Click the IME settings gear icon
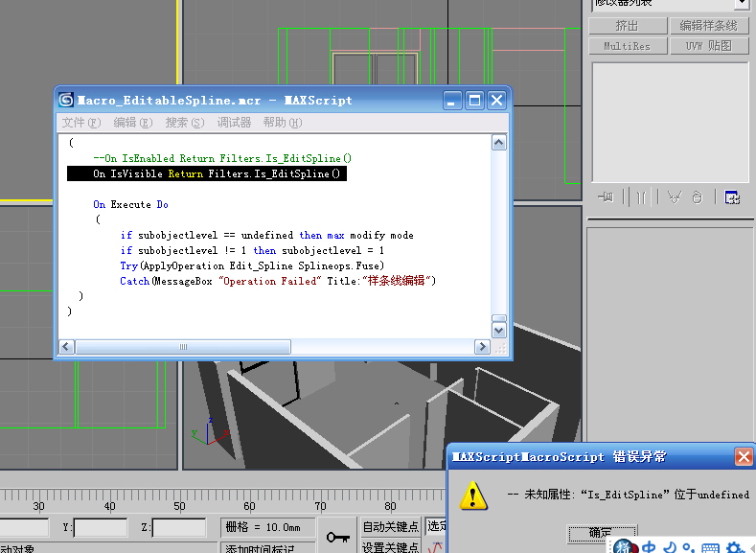The width and height of the screenshot is (756, 553). (x=734, y=547)
